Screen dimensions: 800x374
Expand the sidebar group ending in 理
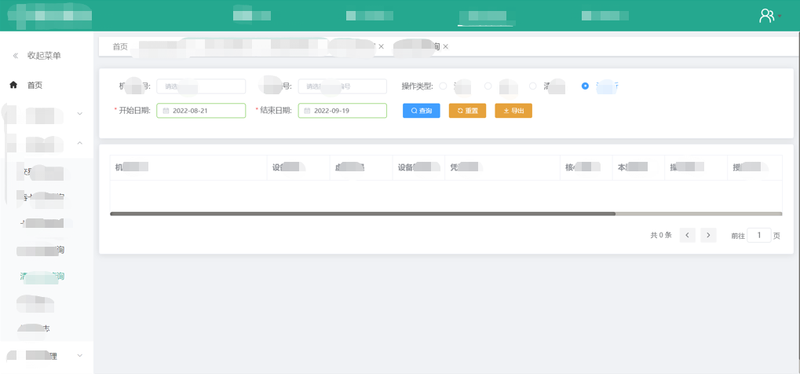click(80, 355)
